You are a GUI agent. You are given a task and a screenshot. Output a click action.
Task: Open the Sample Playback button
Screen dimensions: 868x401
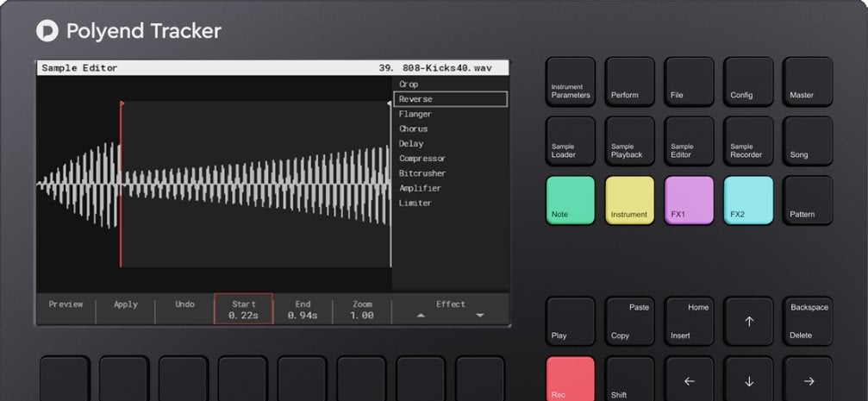[629, 141]
